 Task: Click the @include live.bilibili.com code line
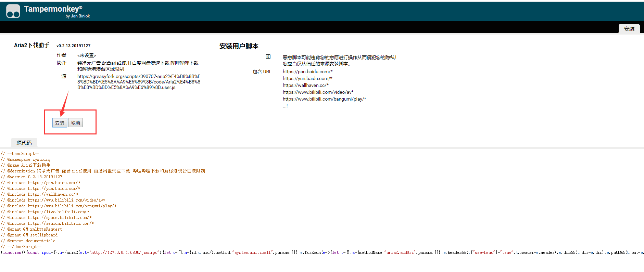click(45, 212)
